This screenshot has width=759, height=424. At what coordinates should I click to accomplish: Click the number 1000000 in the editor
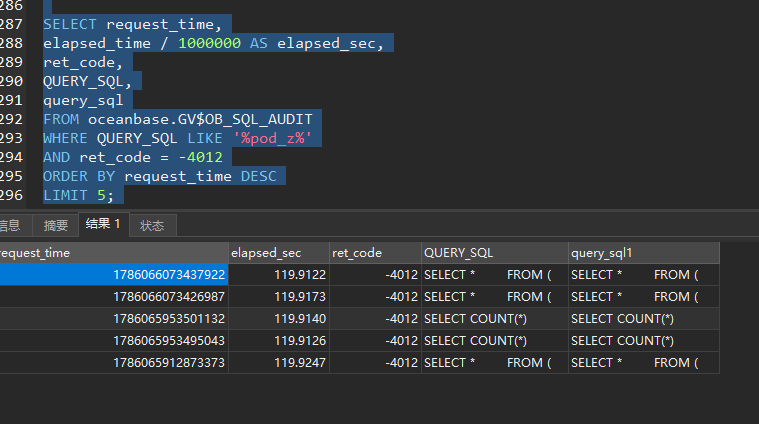209,43
